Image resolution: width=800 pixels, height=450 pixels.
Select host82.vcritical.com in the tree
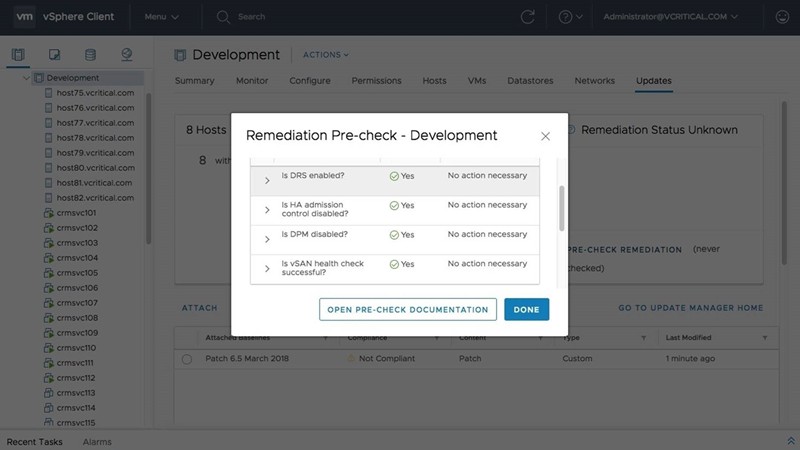point(95,198)
